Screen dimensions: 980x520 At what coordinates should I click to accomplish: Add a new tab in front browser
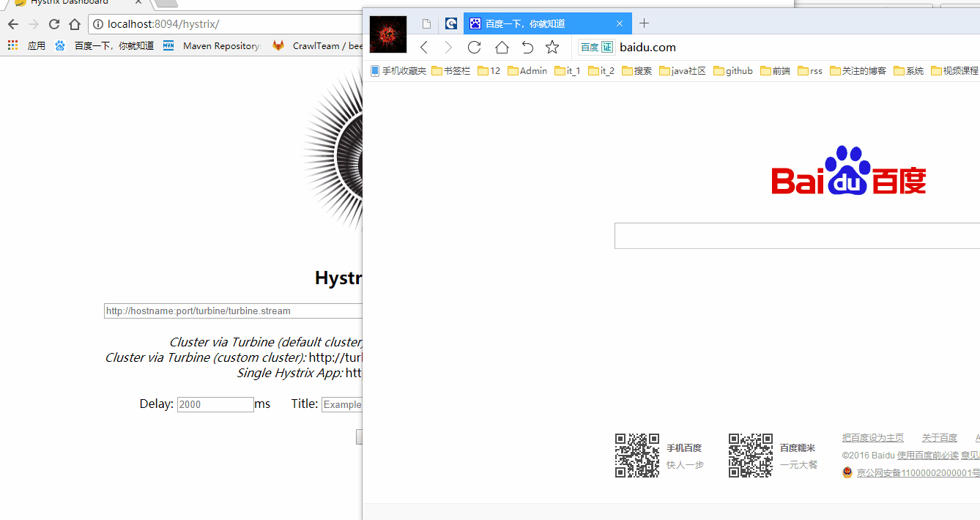644,23
